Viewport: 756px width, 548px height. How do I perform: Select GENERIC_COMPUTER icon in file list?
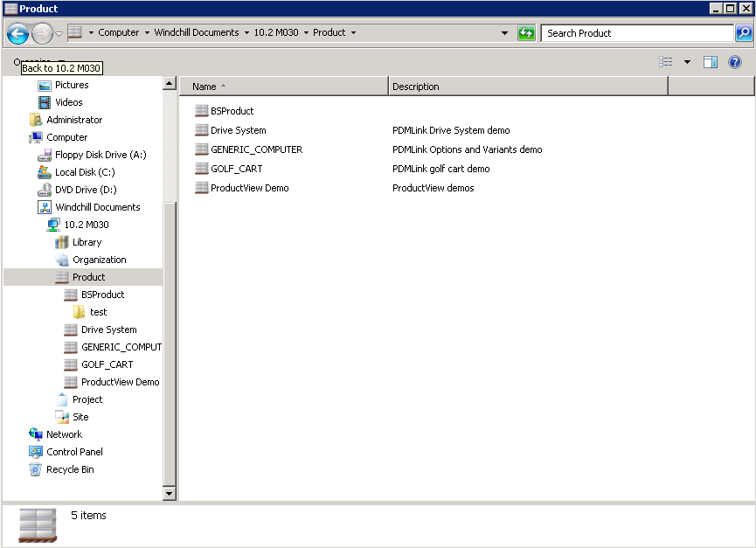pos(202,149)
